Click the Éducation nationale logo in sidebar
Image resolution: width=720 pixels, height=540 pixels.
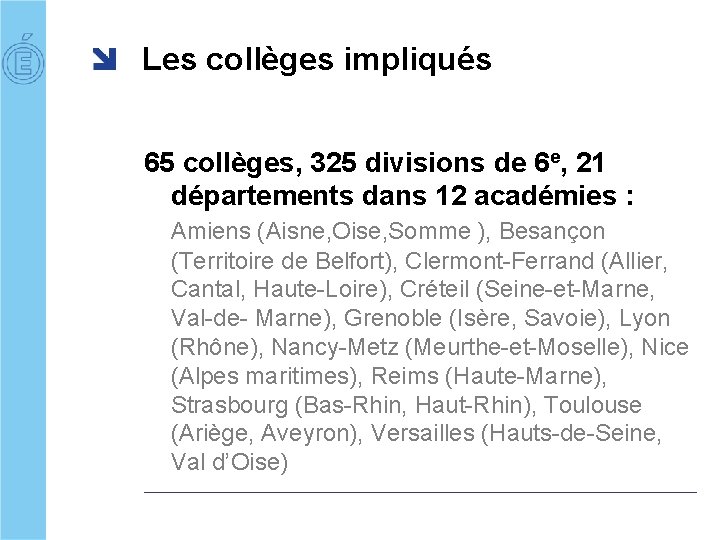point(20,61)
